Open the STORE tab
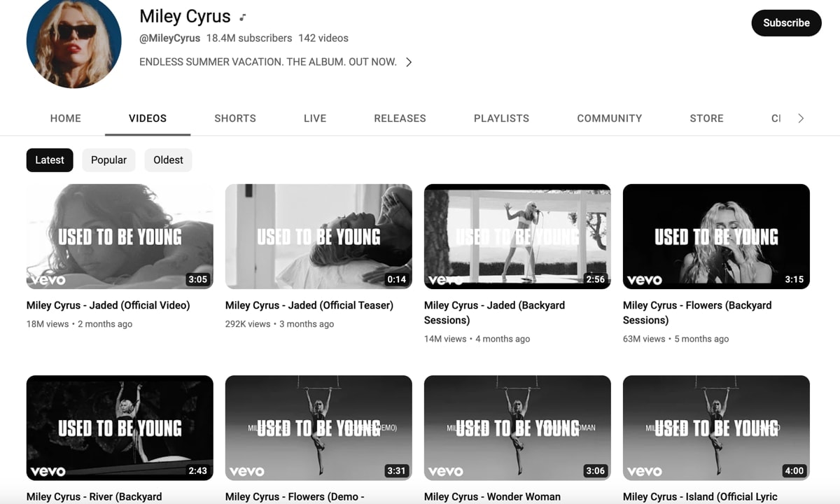Image resolution: width=840 pixels, height=504 pixels. [706, 118]
